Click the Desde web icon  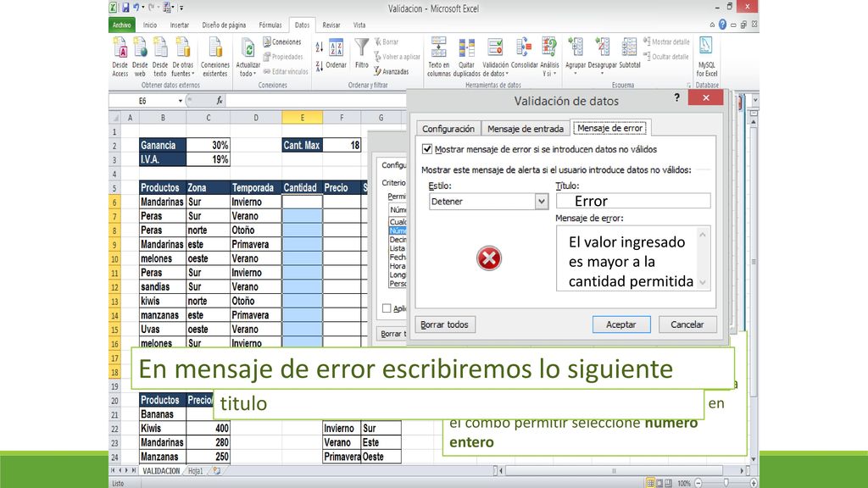(140, 57)
